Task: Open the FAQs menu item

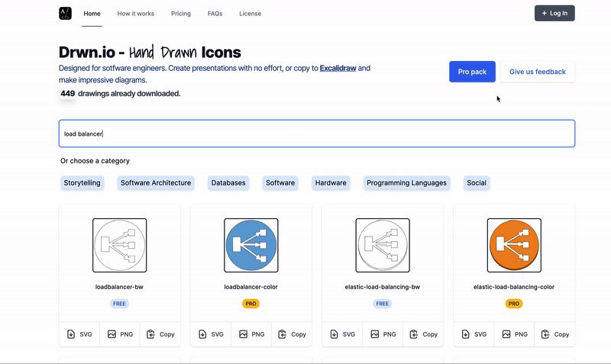Action: 215,14
